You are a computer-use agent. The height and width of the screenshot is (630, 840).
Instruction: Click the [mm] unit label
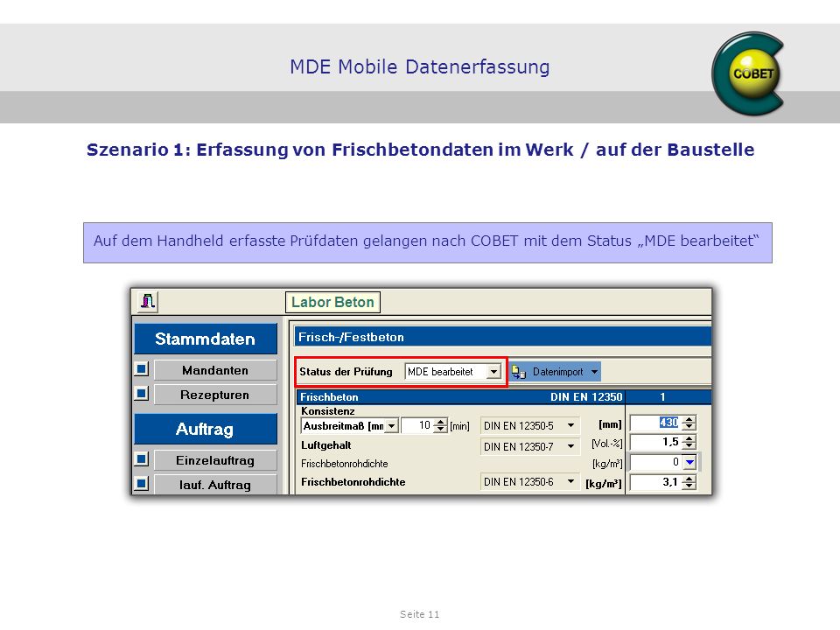coord(610,425)
